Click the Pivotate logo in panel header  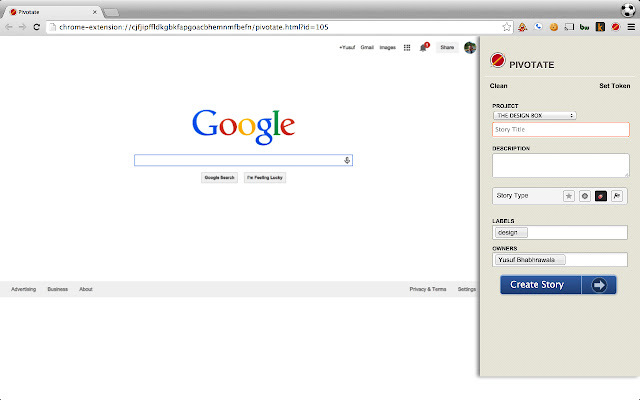[498, 60]
